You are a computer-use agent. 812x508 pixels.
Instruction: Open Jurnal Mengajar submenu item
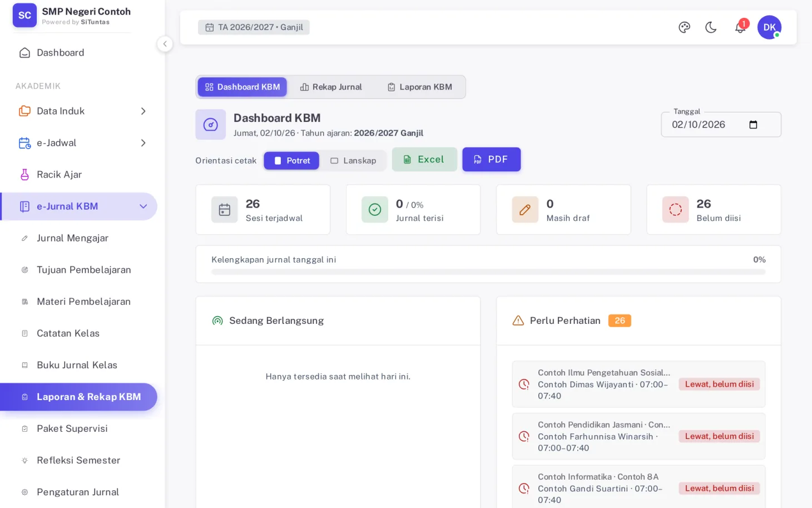click(x=79, y=238)
